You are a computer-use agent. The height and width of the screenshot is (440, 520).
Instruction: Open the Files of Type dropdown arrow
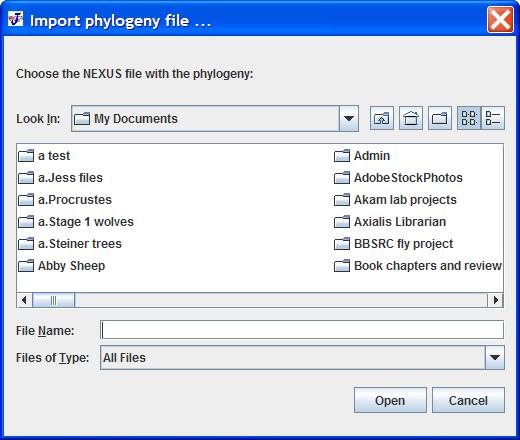coord(495,358)
